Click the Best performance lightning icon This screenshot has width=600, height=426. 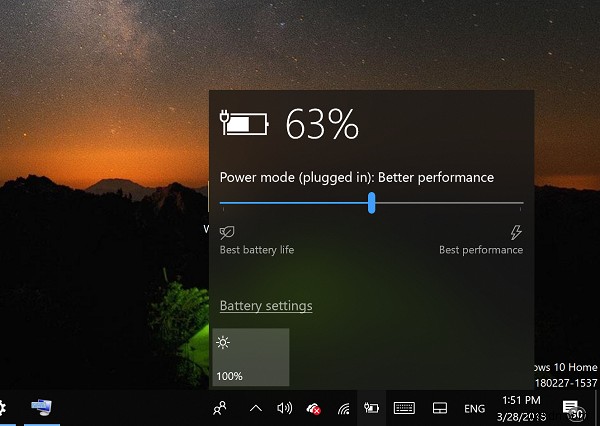pos(516,232)
